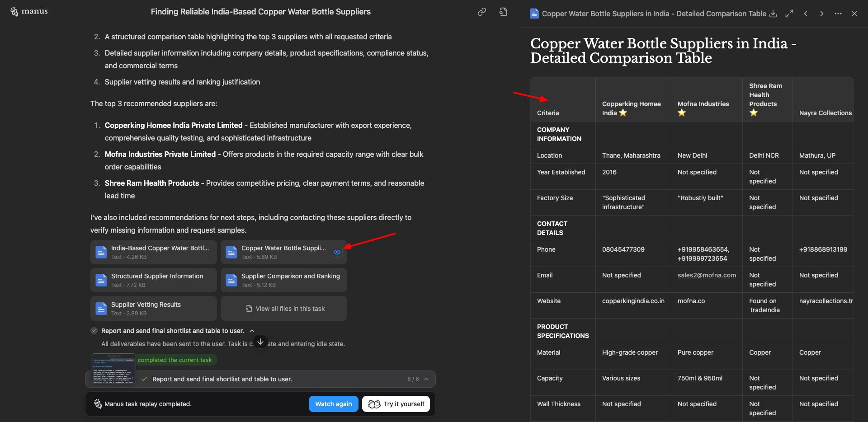This screenshot has width=868, height=422.
Task: Click the Manus logo in top-left corner
Action: coord(29,12)
